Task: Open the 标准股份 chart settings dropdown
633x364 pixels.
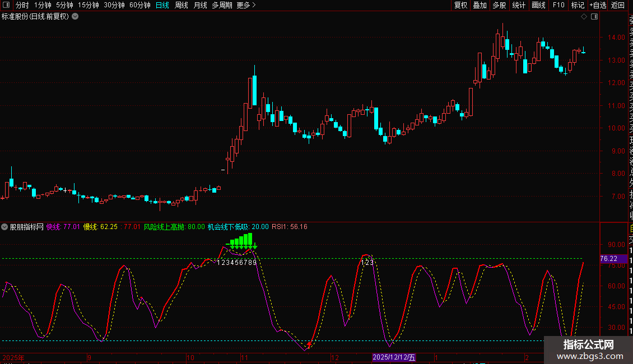Action: click(75, 17)
